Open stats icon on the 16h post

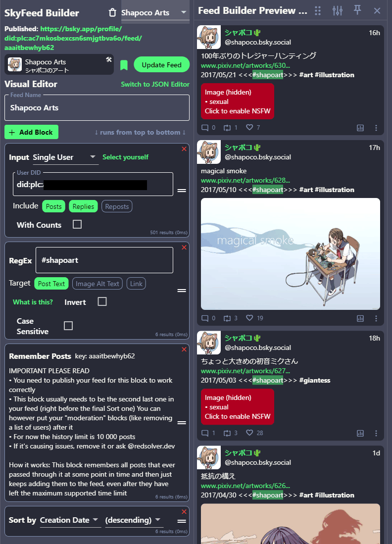click(360, 128)
